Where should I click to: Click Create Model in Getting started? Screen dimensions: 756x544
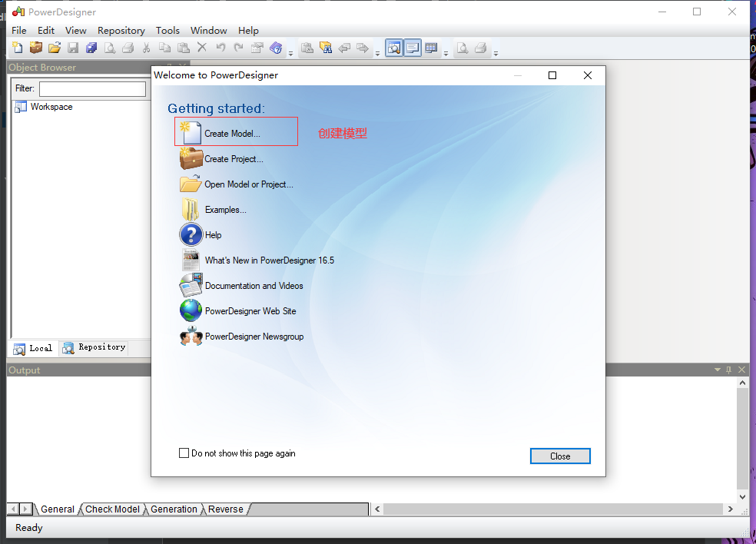[x=232, y=134]
